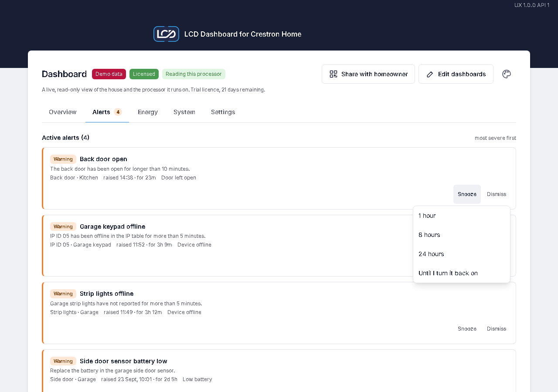Toggle Snooze menu on Back door open alert
Image resolution: width=558 pixels, height=392 pixels.
coord(467,194)
